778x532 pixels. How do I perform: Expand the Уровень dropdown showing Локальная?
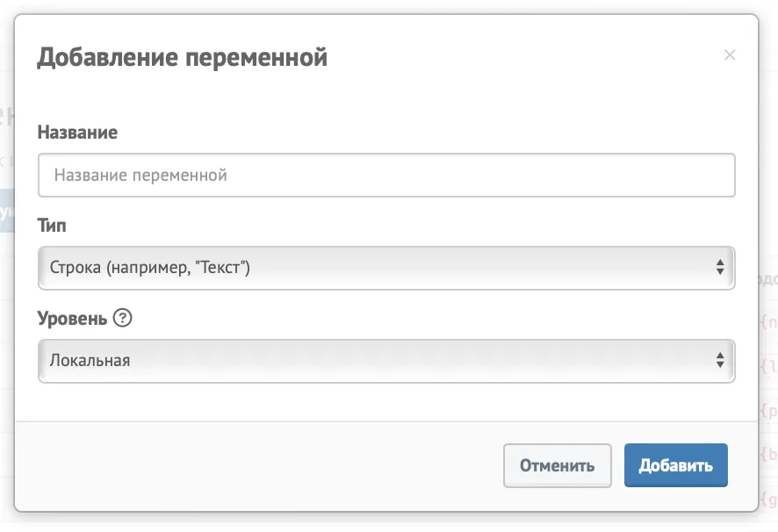click(386, 361)
